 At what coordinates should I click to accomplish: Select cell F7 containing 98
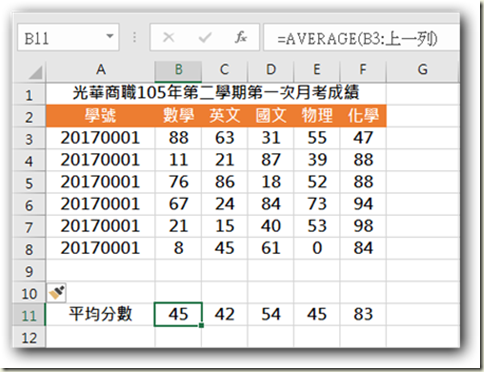point(363,226)
